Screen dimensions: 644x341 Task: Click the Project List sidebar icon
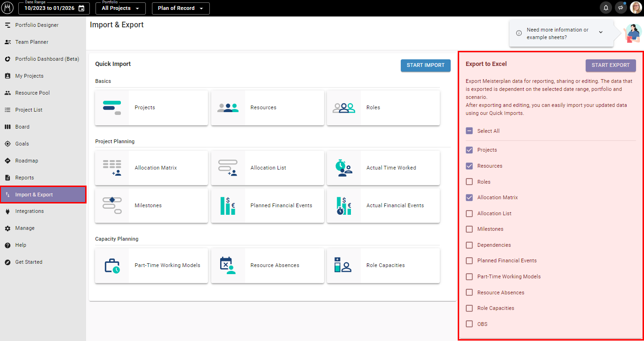(8, 110)
